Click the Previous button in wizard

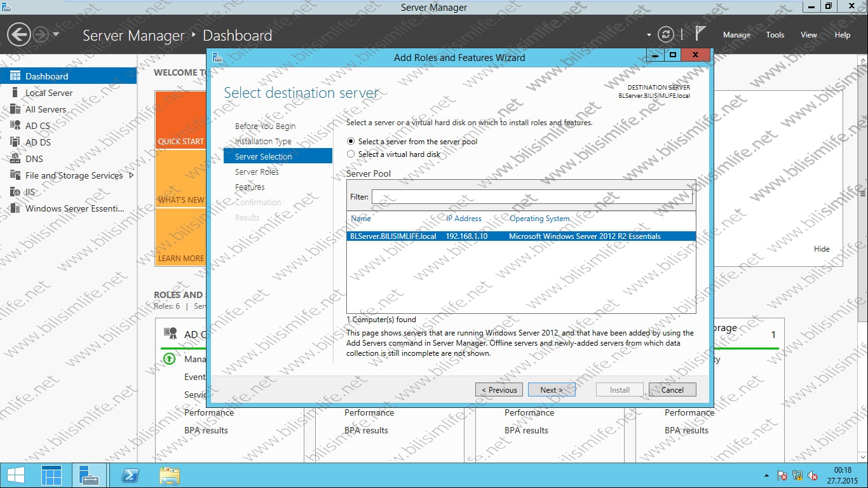(499, 390)
